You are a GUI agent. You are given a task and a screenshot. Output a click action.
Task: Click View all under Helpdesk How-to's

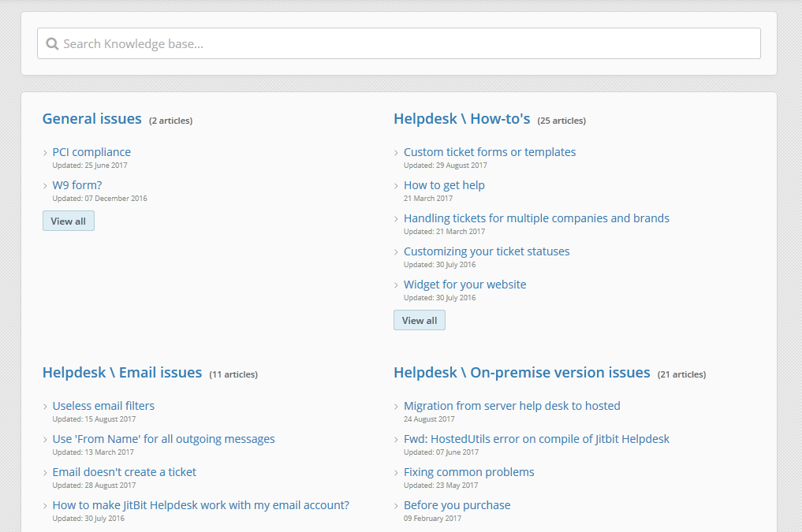pyautogui.click(x=419, y=320)
